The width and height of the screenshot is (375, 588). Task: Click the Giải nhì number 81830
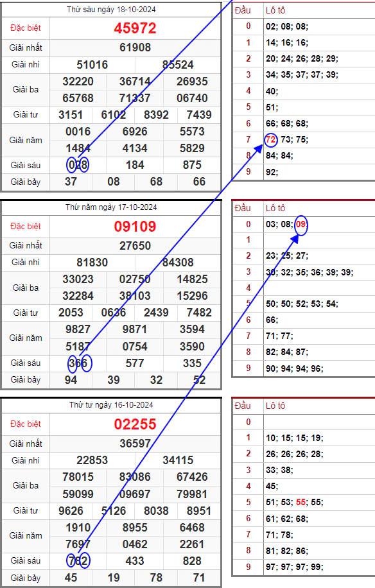92,263
